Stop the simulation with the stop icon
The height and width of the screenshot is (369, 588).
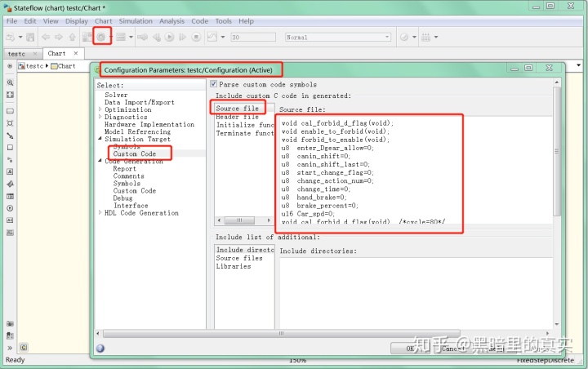click(x=196, y=37)
